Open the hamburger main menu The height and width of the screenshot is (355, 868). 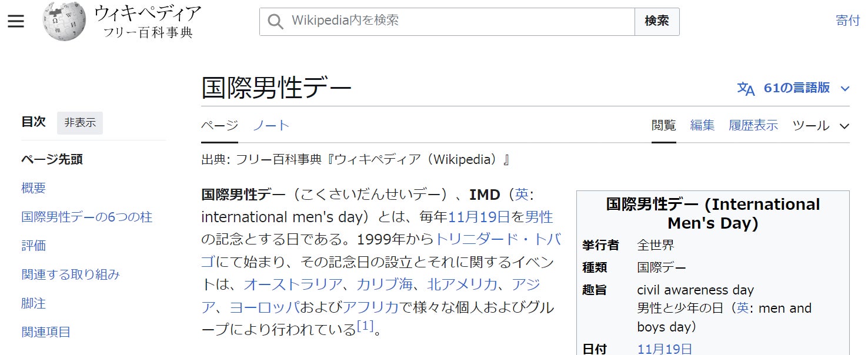tap(16, 21)
